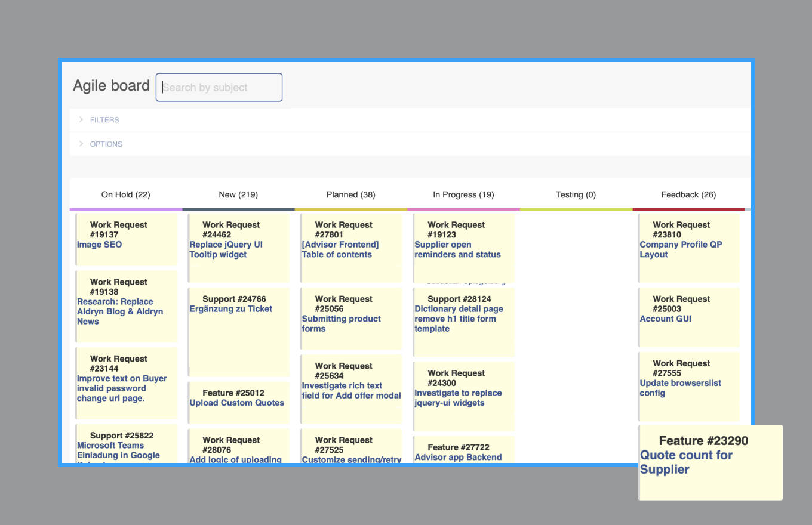Expand the Options section chevron
Viewport: 812px width, 525px height.
[x=81, y=144]
